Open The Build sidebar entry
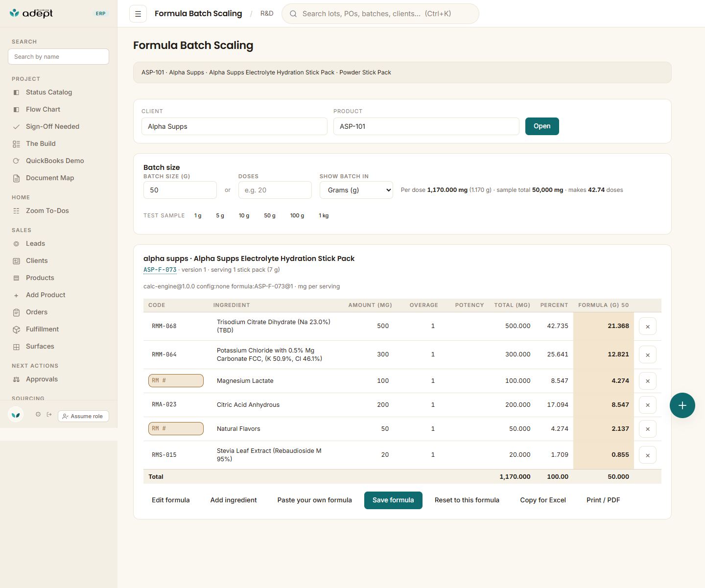This screenshot has height=588, width=705. [x=41, y=143]
